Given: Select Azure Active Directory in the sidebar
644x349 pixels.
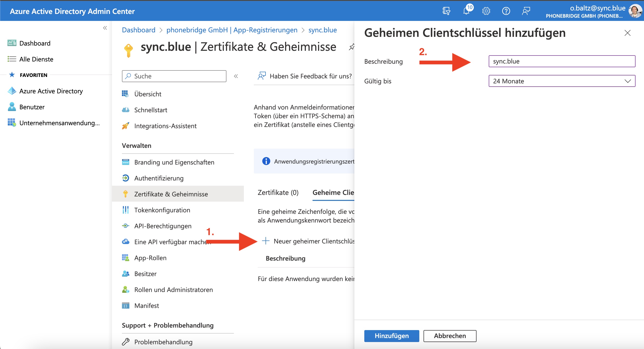Looking at the screenshot, I should (51, 91).
